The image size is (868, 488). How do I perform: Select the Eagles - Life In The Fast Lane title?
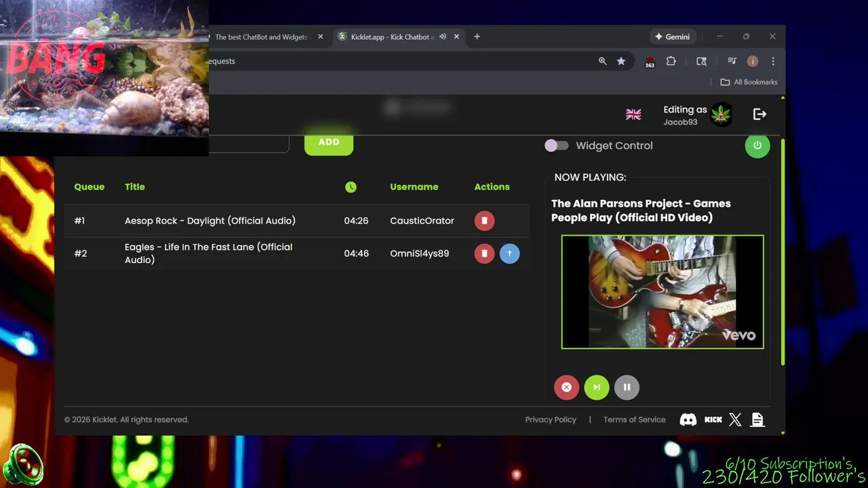(209, 253)
